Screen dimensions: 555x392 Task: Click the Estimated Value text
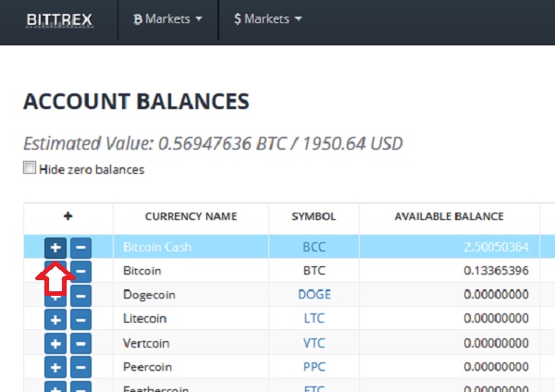tap(213, 143)
